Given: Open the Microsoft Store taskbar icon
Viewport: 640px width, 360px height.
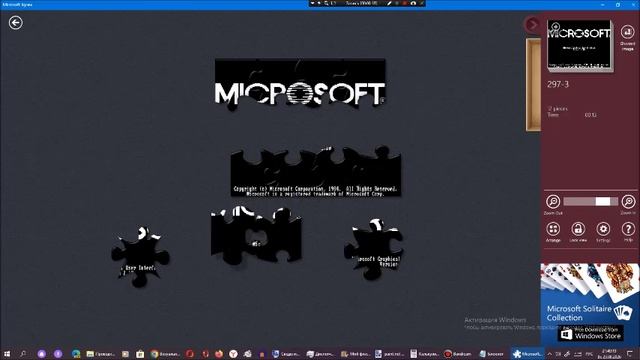Looking at the screenshot, I should pos(140,354).
